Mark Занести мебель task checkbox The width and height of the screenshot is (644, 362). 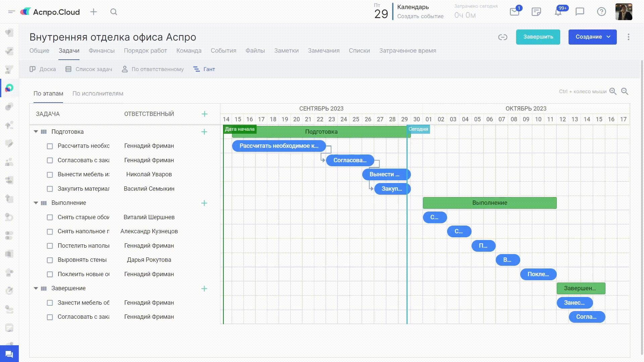(50, 303)
